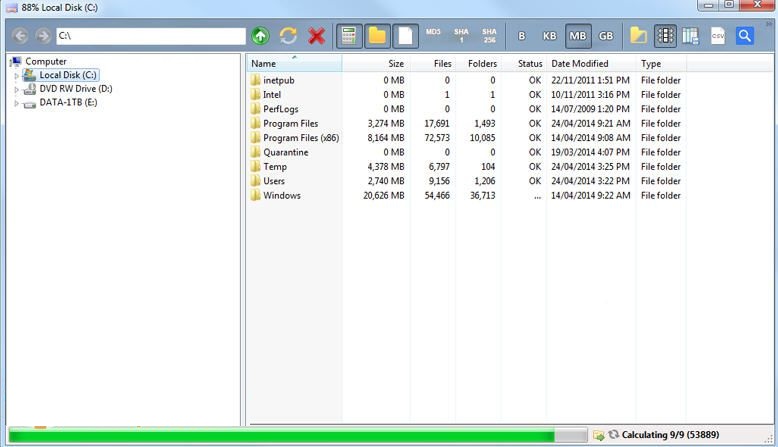This screenshot has height=447, width=778.
Task: Expand the DVD RW Drive (D:) node
Action: (x=16, y=89)
